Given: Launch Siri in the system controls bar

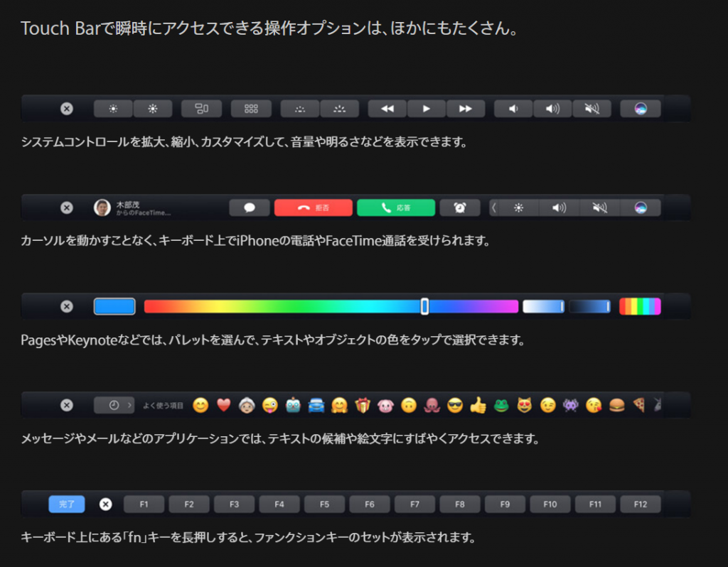Looking at the screenshot, I should 641,109.
